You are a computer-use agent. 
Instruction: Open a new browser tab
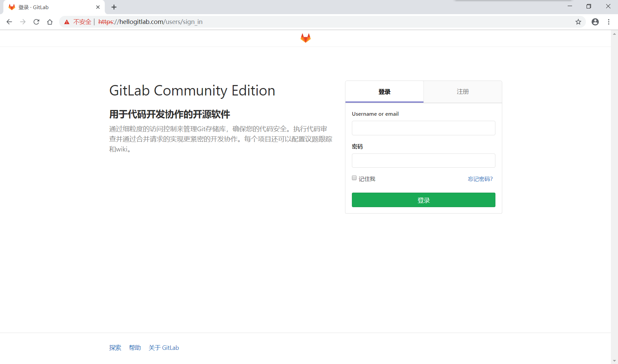tap(114, 7)
